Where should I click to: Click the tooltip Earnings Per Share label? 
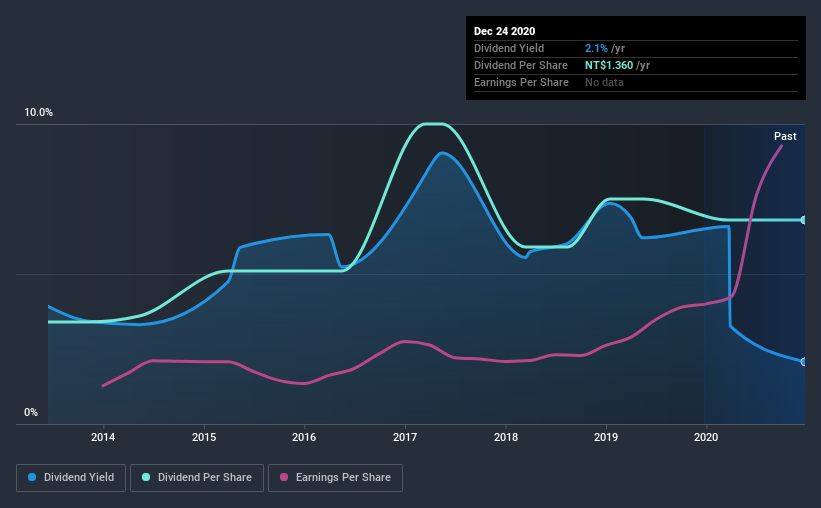point(522,82)
